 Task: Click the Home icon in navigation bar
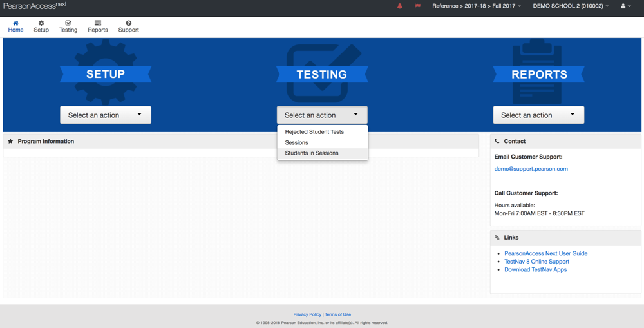coord(15,23)
